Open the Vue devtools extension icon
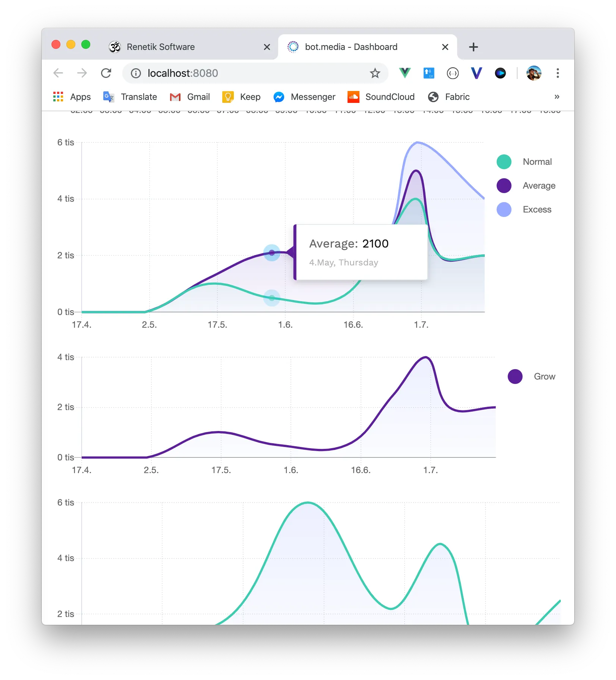This screenshot has height=680, width=616. (405, 73)
